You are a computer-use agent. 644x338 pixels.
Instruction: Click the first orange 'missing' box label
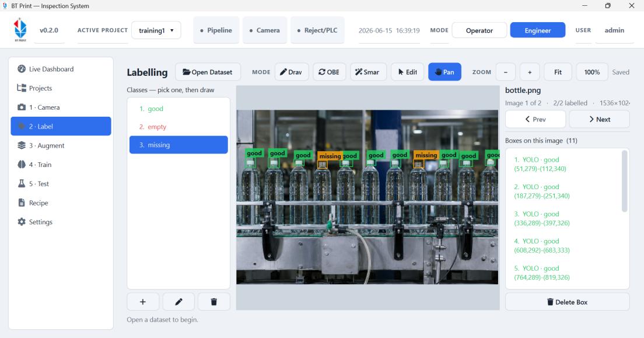[330, 156]
